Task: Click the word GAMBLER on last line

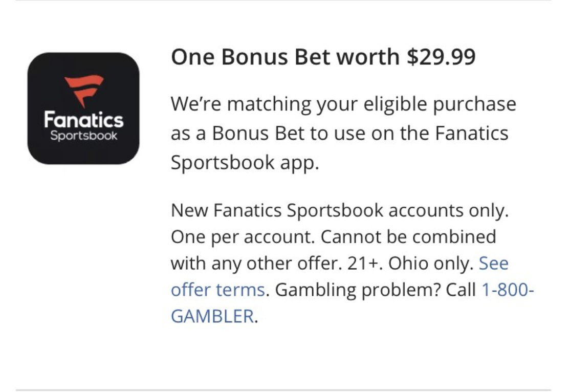Action: 212,316
